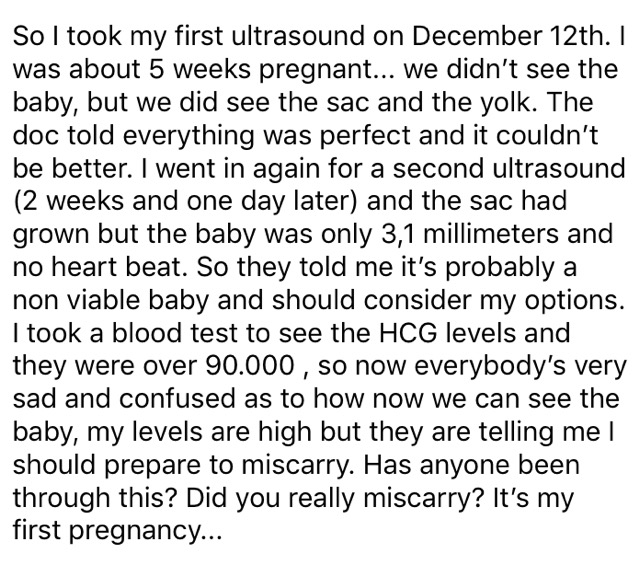Click the closing words 'first pregnancy...'

tap(118, 532)
